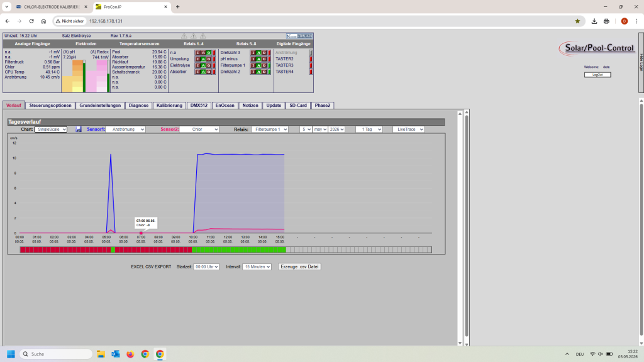
Task: Click the browser forward arrow
Action: 19,21
